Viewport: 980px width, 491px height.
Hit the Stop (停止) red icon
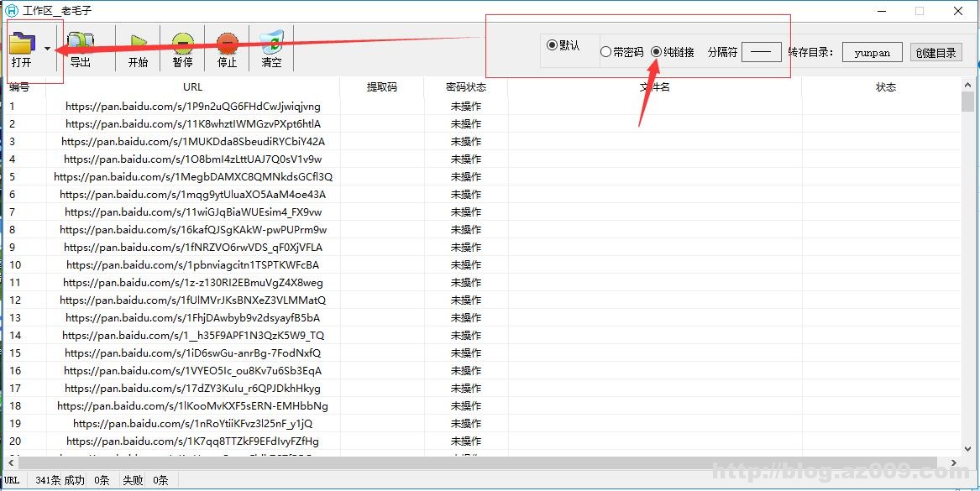tap(227, 42)
